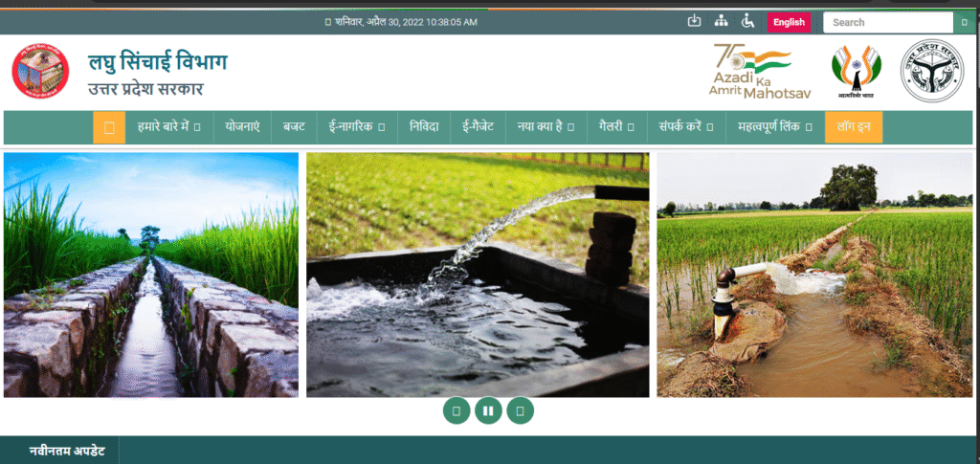
Task: Go to previous slide in carousel
Action: coord(457,410)
